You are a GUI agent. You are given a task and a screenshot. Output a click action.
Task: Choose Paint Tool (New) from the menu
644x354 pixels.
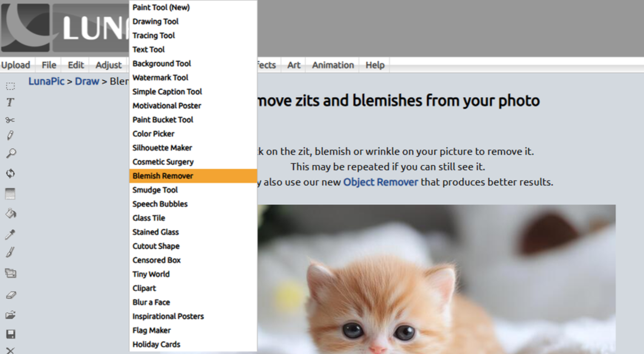coord(193,7)
